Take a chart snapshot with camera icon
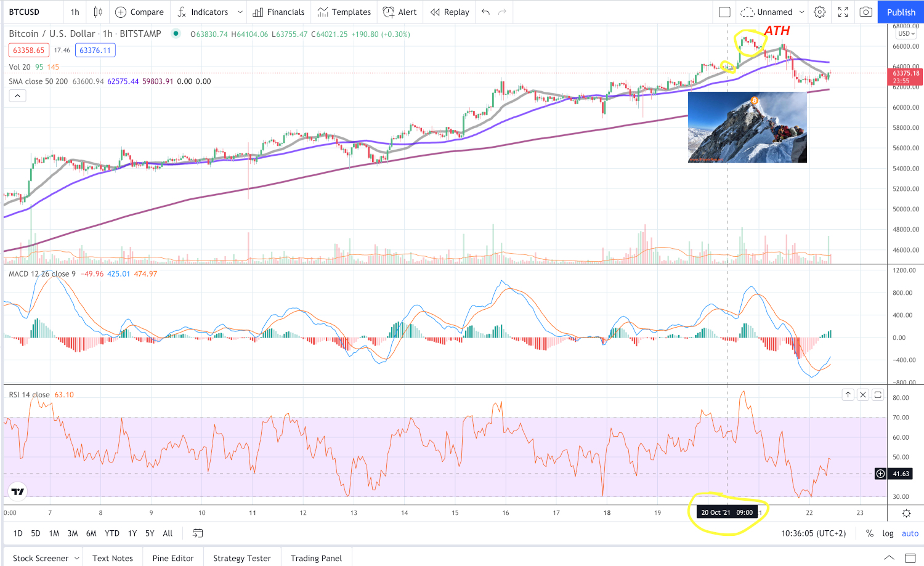The height and width of the screenshot is (566, 924). [x=865, y=12]
